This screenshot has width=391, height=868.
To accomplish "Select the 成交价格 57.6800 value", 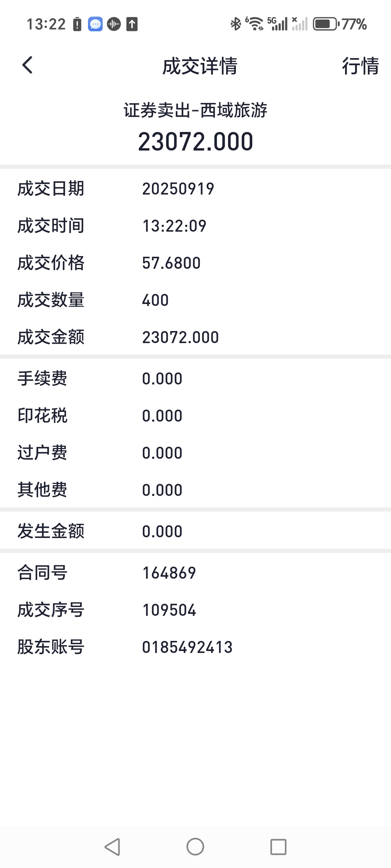I will (x=171, y=263).
